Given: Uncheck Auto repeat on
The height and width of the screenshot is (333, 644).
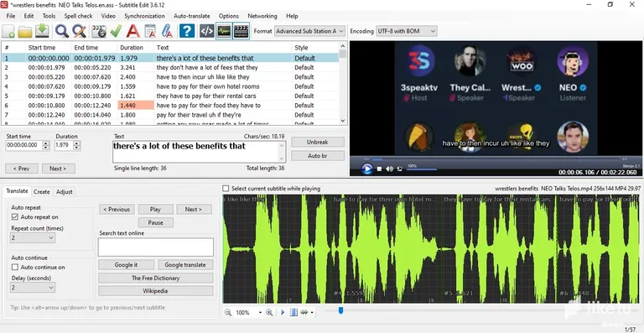Looking at the screenshot, I should tap(15, 216).
